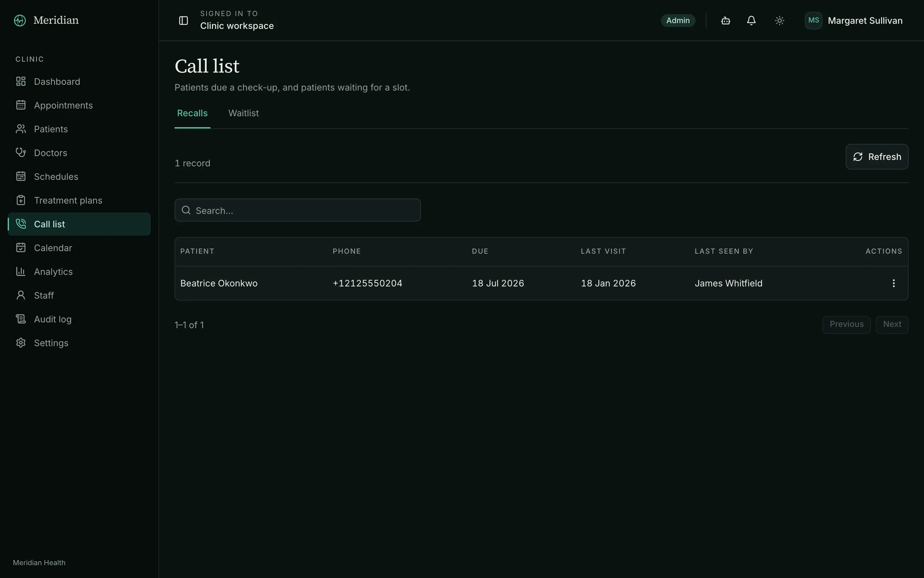The width and height of the screenshot is (924, 578).
Task: Switch to the Waitlist tab
Action: click(x=244, y=113)
